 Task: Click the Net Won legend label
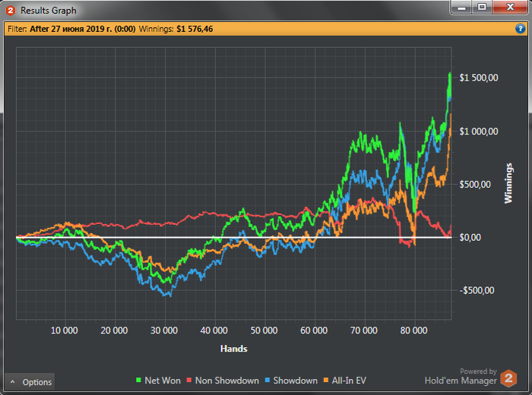[x=163, y=381]
